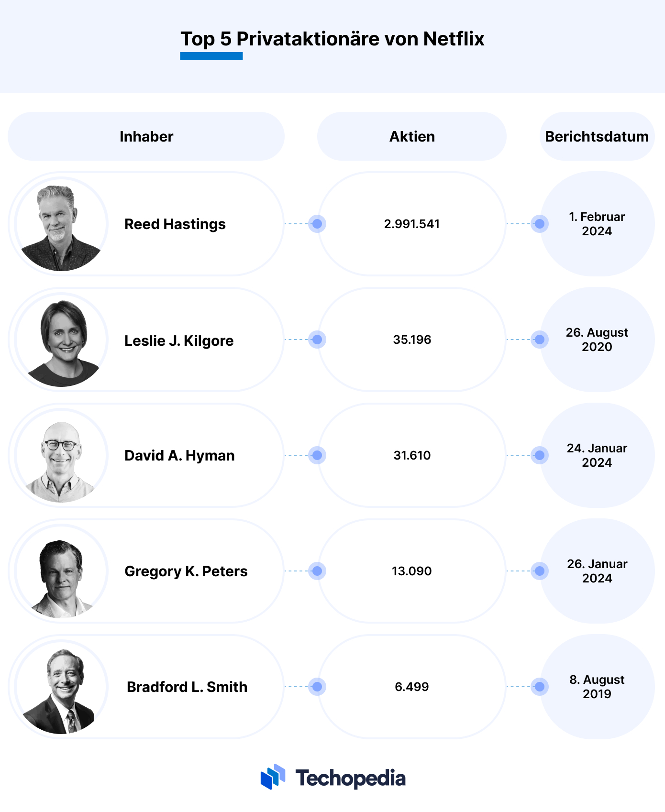Viewport: 665px width, 812px height.
Task: Click the connector dot left of 24. Januar
Action: [x=540, y=455]
